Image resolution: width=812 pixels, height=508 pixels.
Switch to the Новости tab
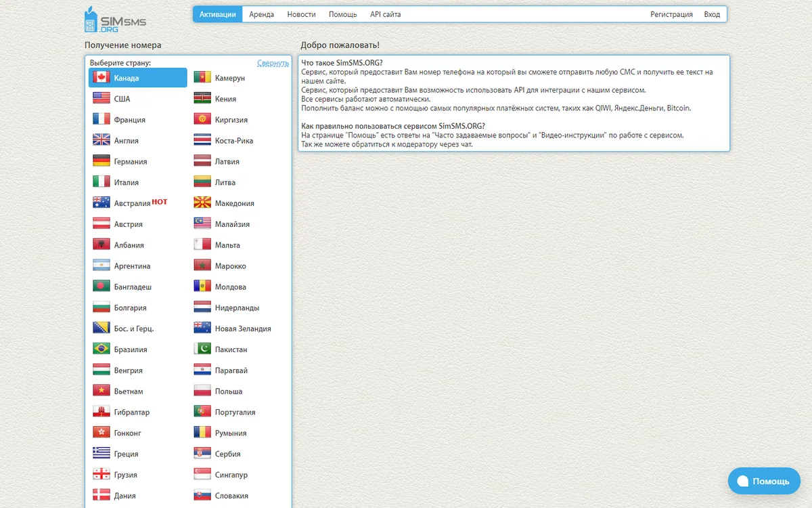coord(301,14)
